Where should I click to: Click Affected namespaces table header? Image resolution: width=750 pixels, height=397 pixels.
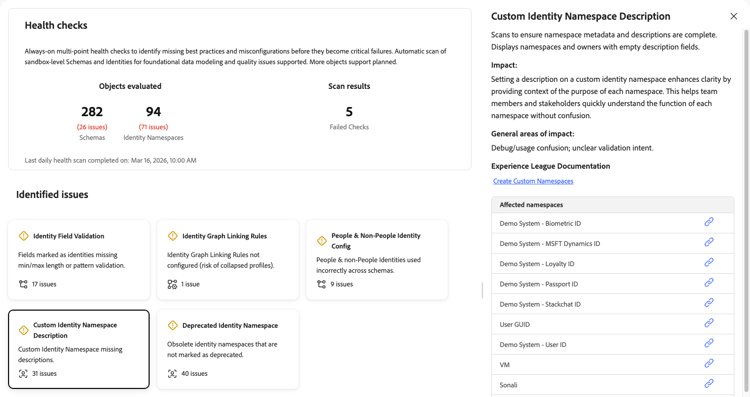pyautogui.click(x=612, y=205)
